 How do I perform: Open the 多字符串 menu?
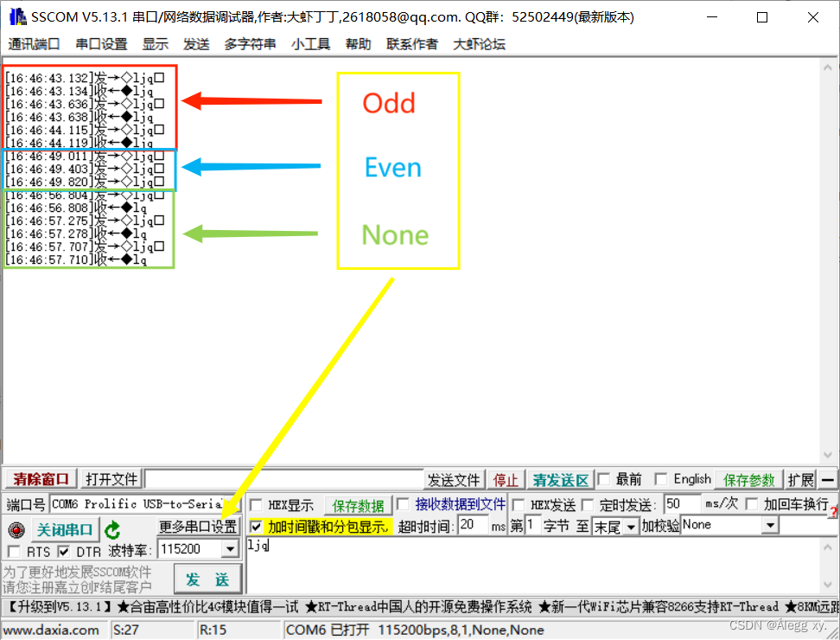point(250,44)
